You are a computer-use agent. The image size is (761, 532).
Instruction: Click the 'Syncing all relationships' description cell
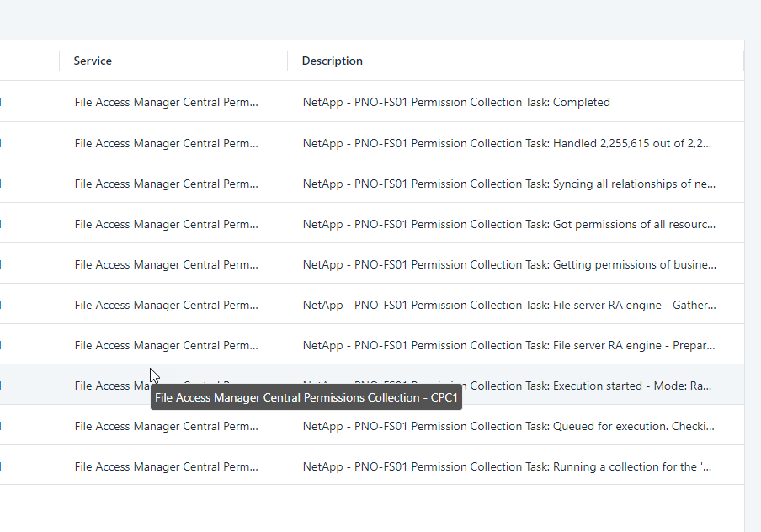click(508, 184)
